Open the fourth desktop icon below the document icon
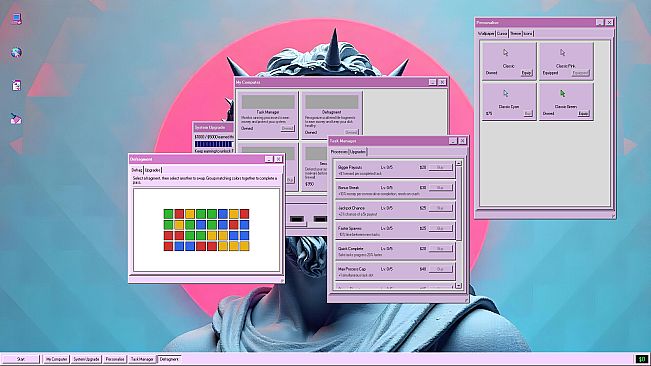 (x=17, y=119)
